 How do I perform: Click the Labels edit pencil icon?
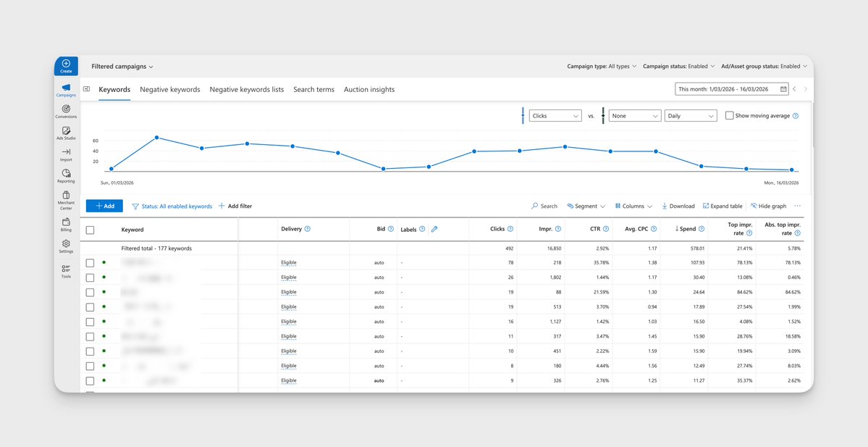coord(434,229)
